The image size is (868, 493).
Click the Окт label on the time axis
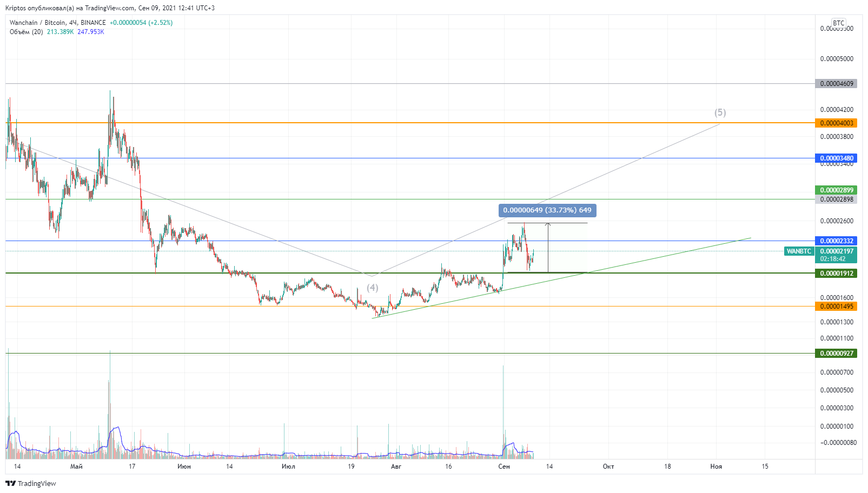(x=608, y=467)
